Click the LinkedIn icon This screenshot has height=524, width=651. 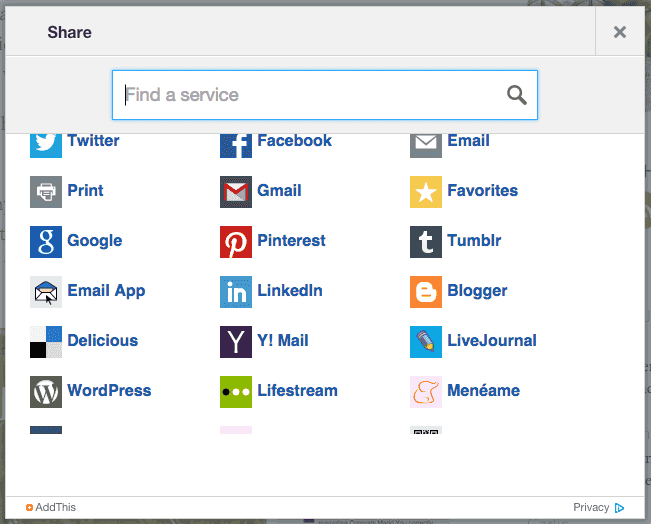(236, 292)
